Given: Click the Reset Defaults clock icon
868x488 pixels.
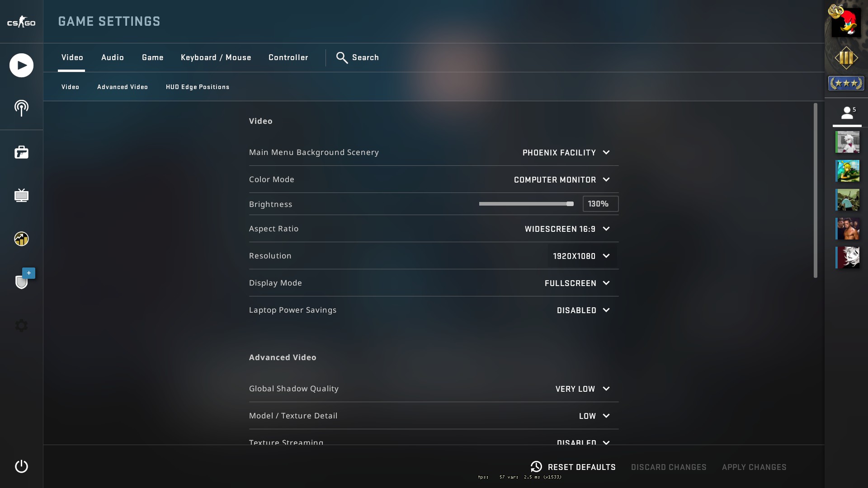Looking at the screenshot, I should [536, 467].
